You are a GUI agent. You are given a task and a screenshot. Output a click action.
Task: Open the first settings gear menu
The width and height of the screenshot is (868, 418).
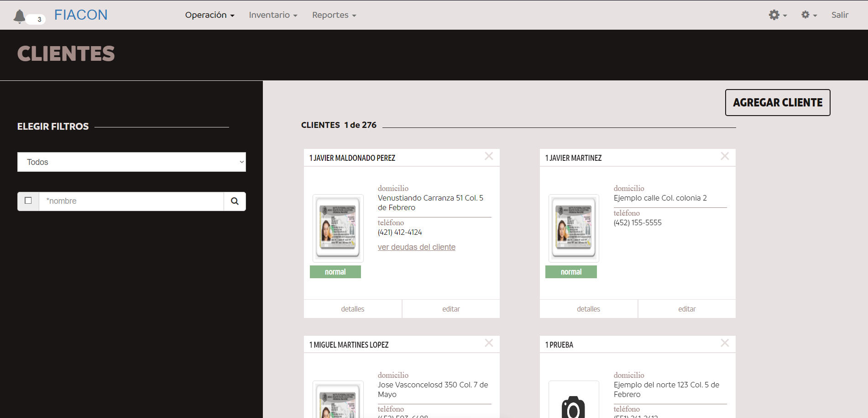pyautogui.click(x=777, y=15)
